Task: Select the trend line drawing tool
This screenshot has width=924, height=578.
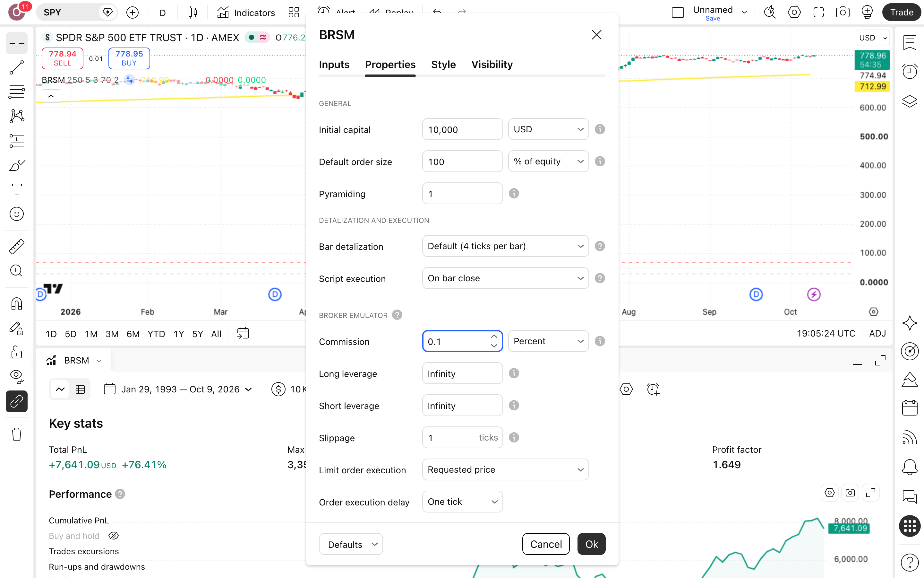Action: tap(16, 67)
